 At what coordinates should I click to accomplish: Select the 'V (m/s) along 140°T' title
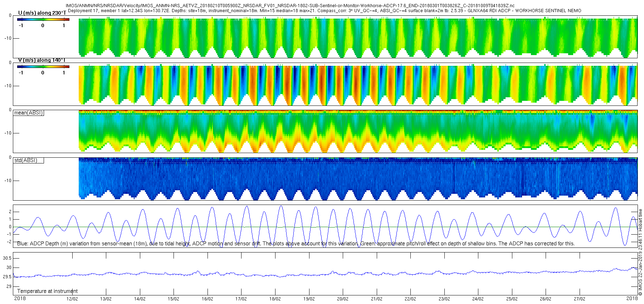pyautogui.click(x=42, y=60)
